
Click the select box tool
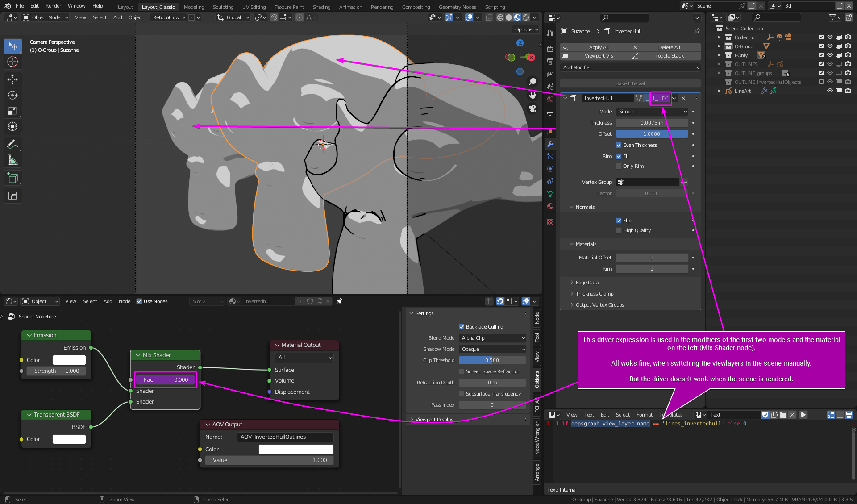(12, 46)
